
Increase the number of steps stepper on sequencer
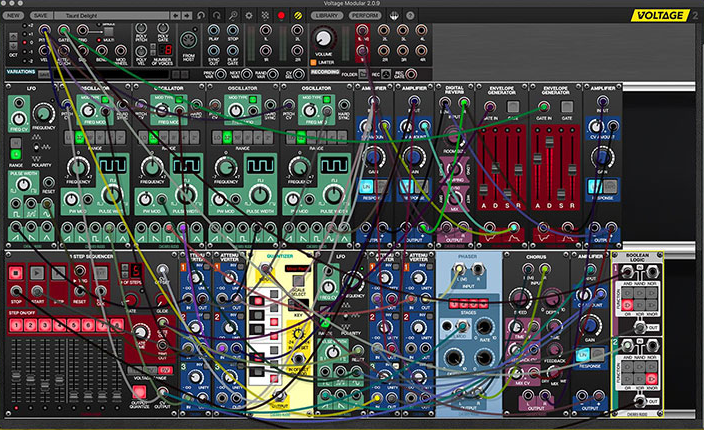click(x=123, y=268)
